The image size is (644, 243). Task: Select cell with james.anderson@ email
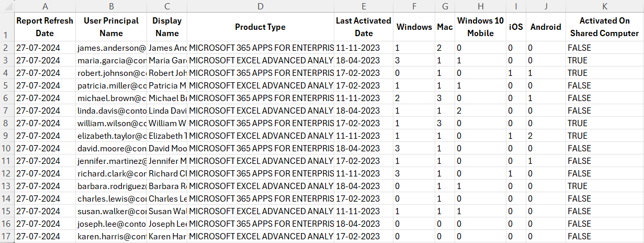[x=111, y=48]
